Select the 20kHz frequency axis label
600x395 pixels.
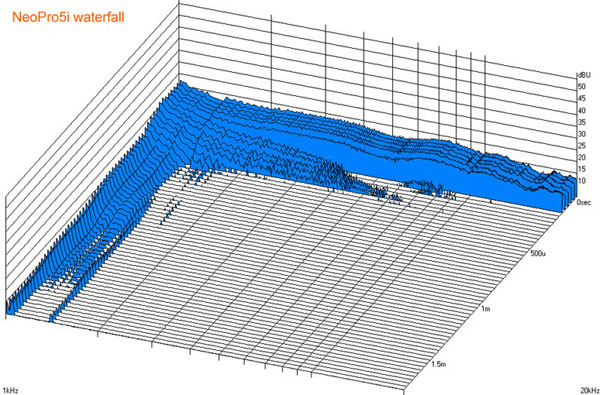(x=589, y=390)
